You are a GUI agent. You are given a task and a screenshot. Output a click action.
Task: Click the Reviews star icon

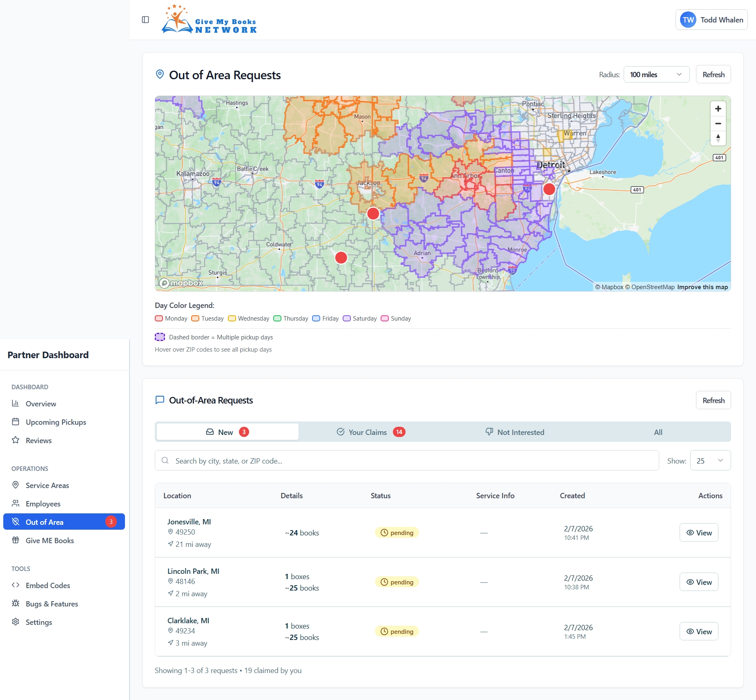(x=16, y=440)
